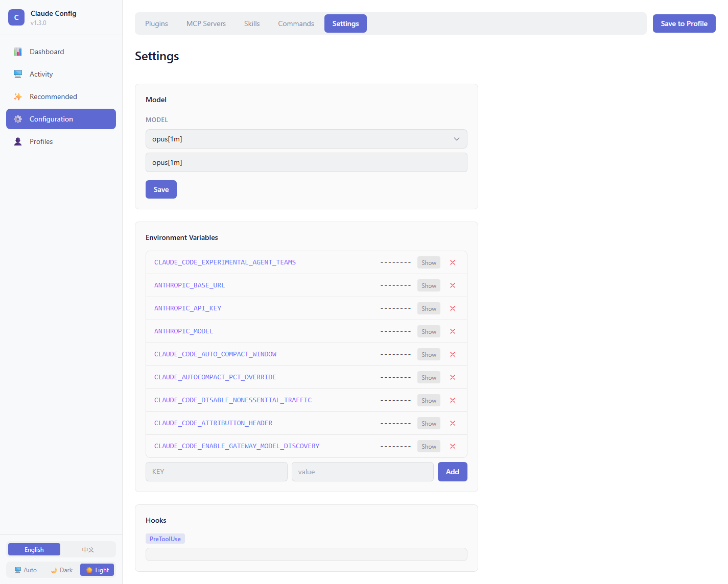Delete CLAUDE_CODE_EXPERIMENTAL_AGENT_TEAMS variable
Image resolution: width=728 pixels, height=584 pixels.
[x=453, y=262]
